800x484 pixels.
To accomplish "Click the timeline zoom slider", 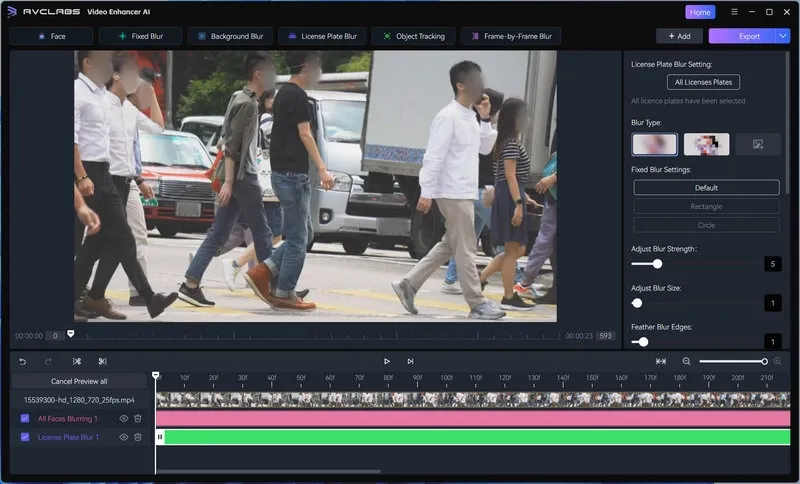I will (x=733, y=361).
